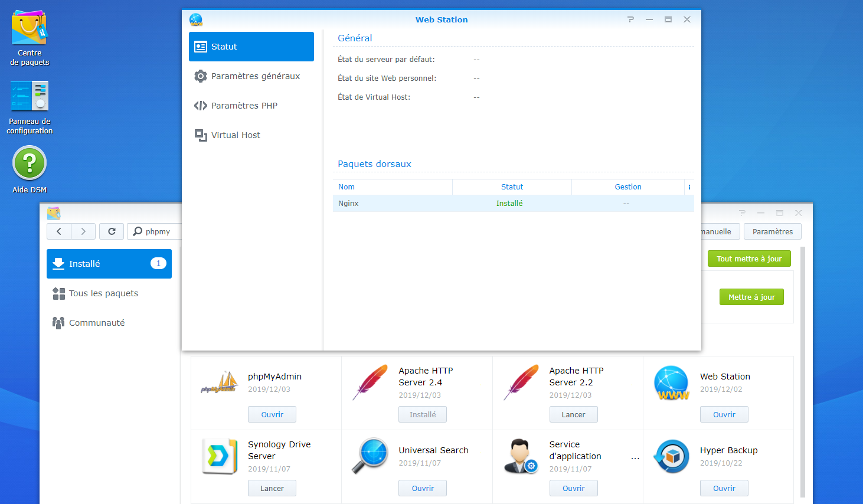The image size is (863, 504).
Task: Click Synology Drive Server package name
Action: pos(279,450)
